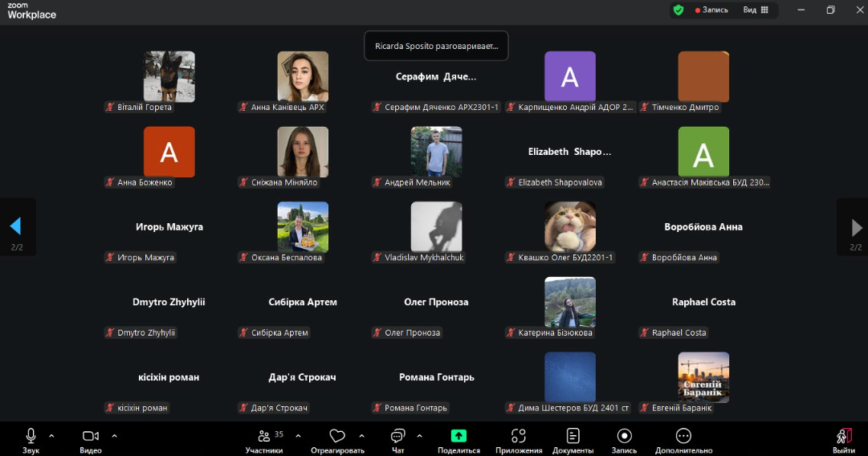Select Оксана Беспалова's video thumbnail

coord(303,226)
